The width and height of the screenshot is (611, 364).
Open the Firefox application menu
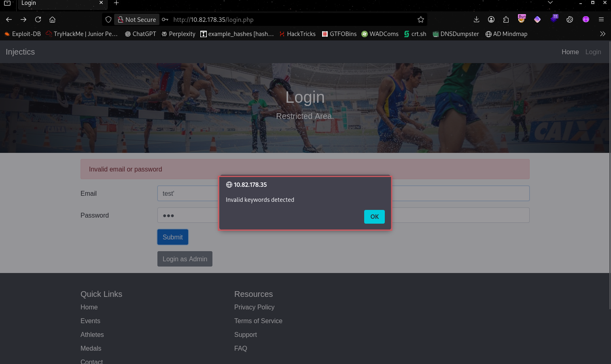601,19
